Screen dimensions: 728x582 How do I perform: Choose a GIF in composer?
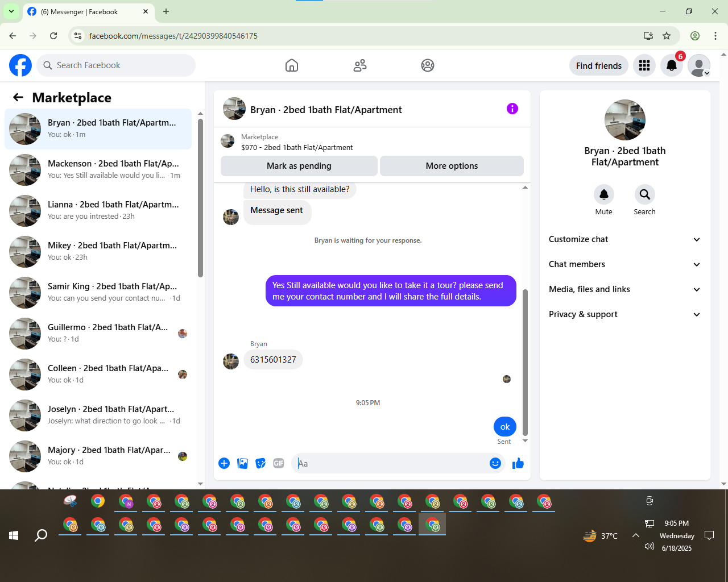[x=279, y=463]
